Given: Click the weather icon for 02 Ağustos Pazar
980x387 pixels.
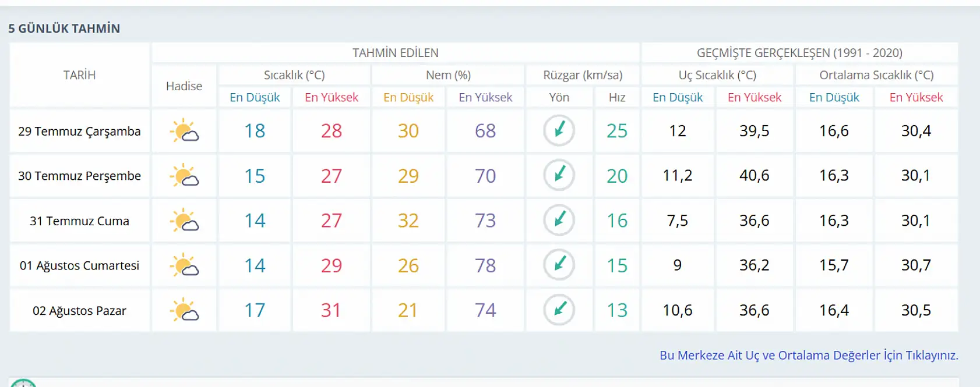Looking at the screenshot, I should pos(184,310).
